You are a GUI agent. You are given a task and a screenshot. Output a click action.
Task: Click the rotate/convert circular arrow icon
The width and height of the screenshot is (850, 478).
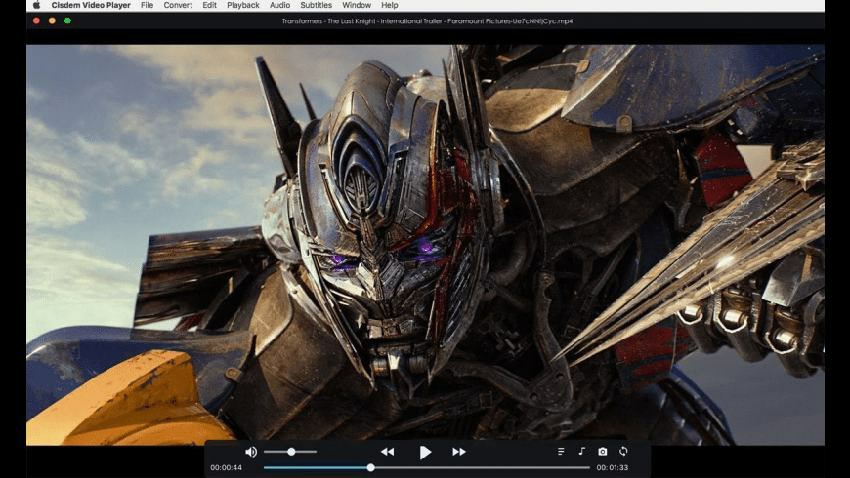click(623, 451)
